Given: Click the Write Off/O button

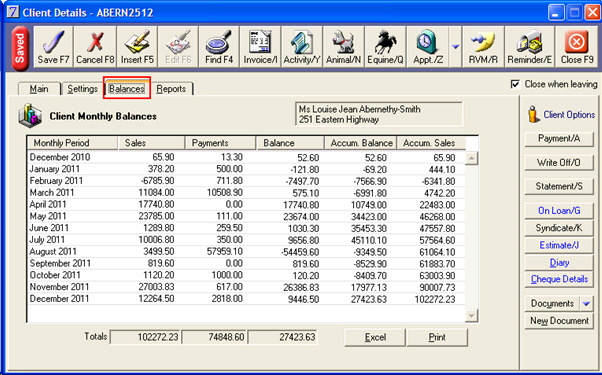Looking at the screenshot, I should [x=559, y=163].
